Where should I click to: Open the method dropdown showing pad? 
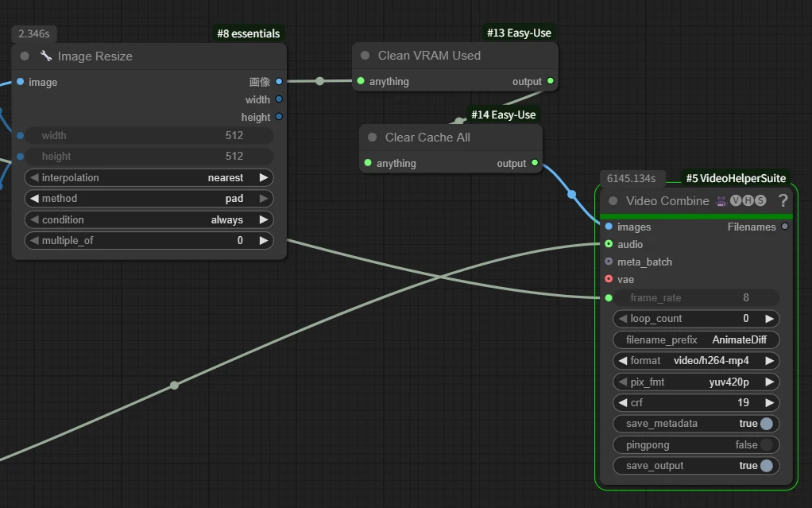pyautogui.click(x=149, y=199)
